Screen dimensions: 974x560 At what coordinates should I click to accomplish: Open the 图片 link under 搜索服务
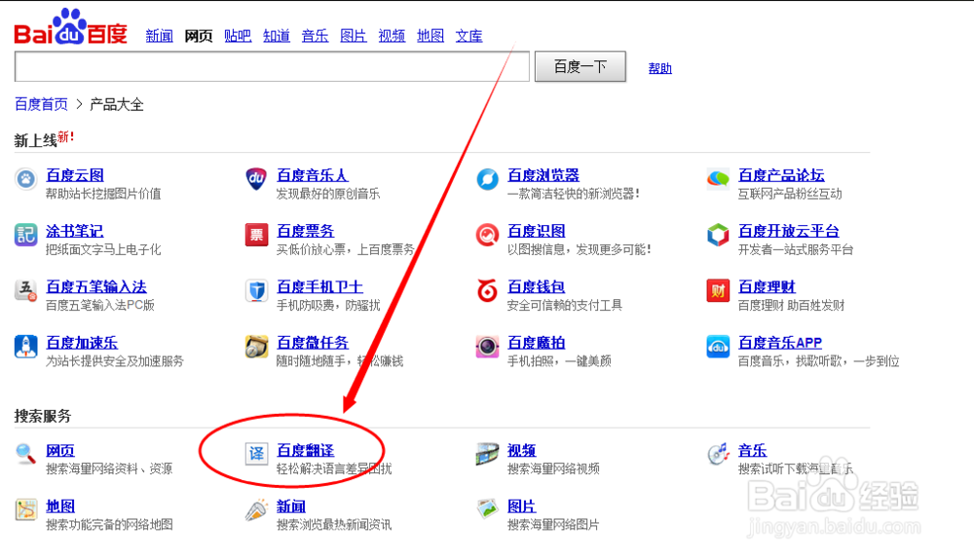click(x=522, y=506)
